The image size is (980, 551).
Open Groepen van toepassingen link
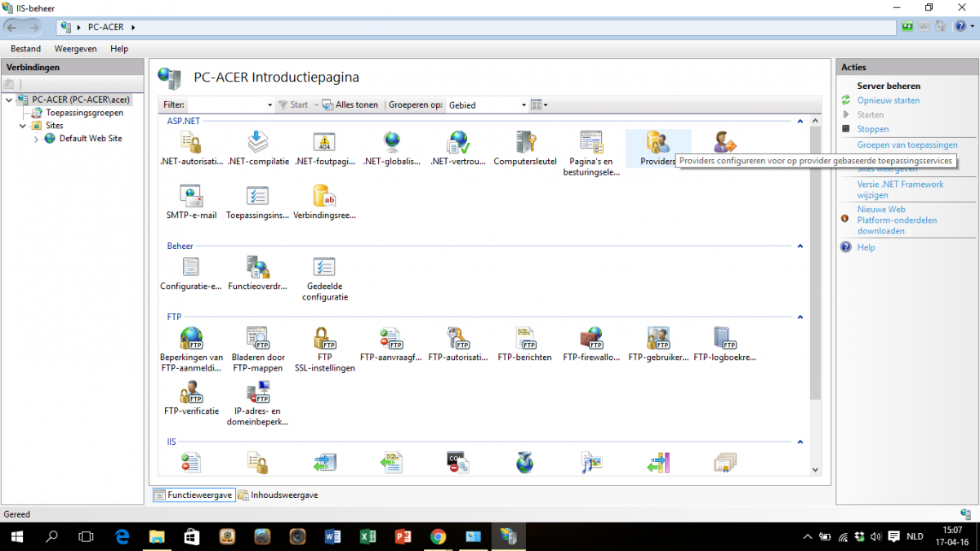(907, 144)
